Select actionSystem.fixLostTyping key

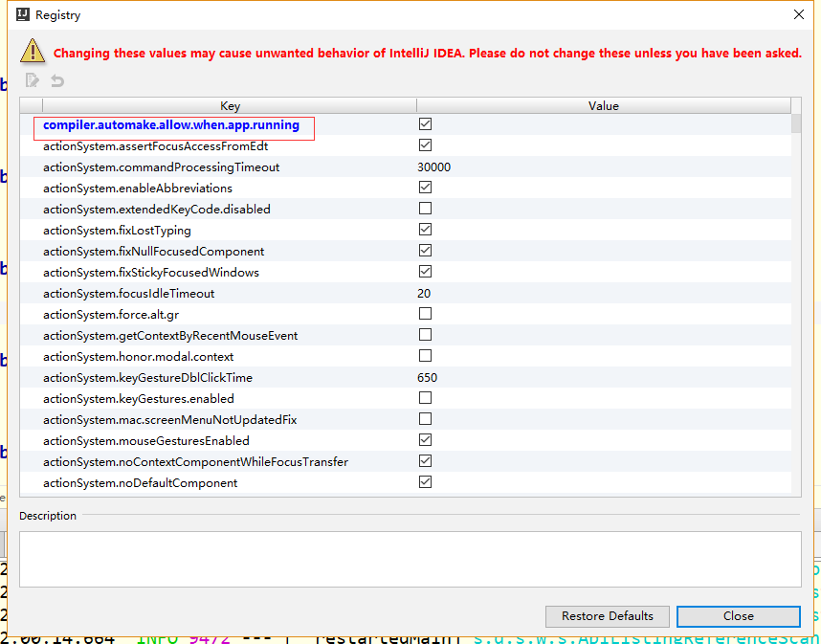pos(117,231)
